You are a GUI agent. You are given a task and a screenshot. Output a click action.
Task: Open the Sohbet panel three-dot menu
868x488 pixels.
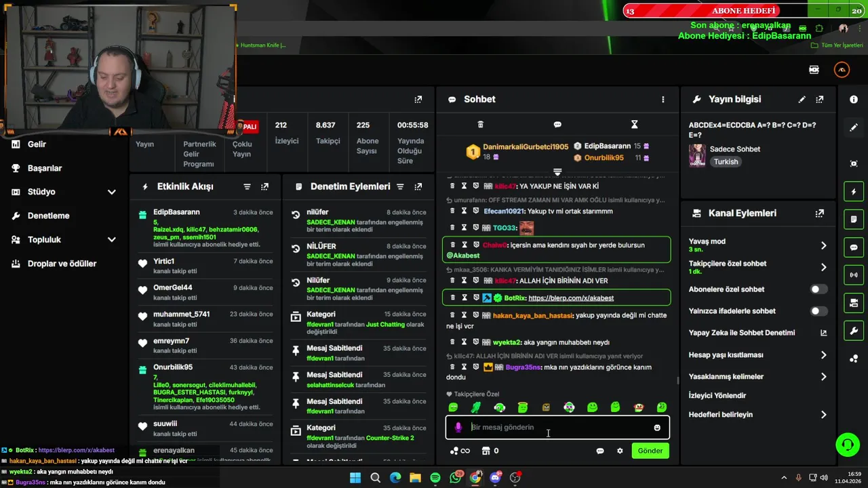coord(663,99)
